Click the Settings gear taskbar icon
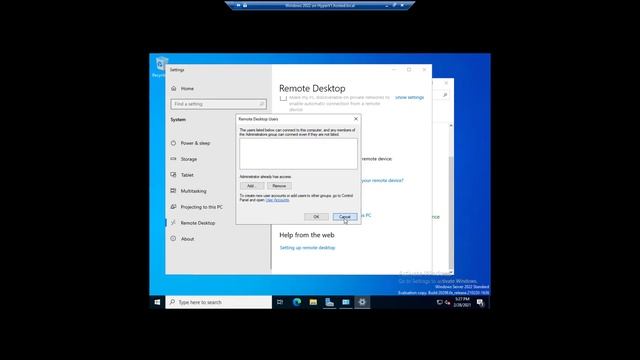 pos(362,302)
